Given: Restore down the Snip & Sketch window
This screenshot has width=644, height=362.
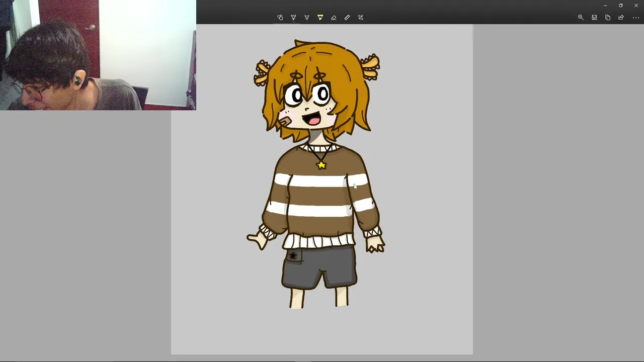Looking at the screenshot, I should pos(621,6).
